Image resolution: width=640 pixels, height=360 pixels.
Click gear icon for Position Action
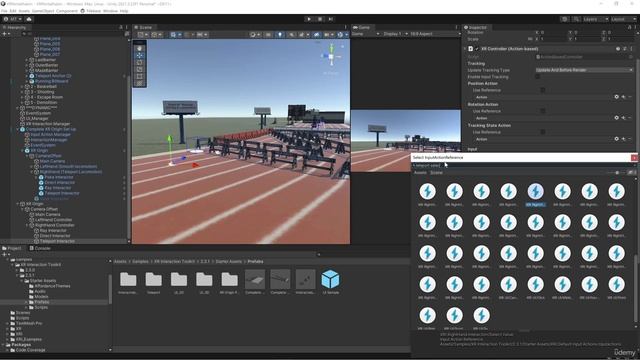click(x=616, y=97)
